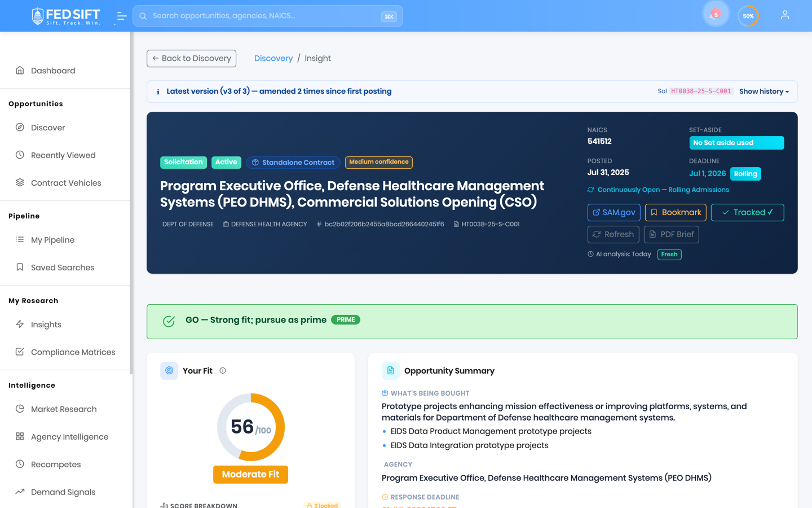Focus the search opportunities field

pyautogui.click(x=268, y=16)
